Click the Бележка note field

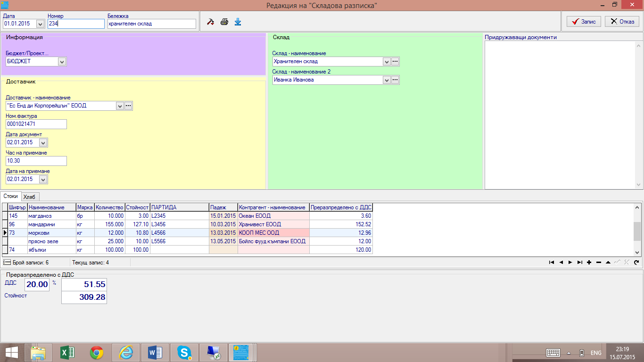point(151,24)
